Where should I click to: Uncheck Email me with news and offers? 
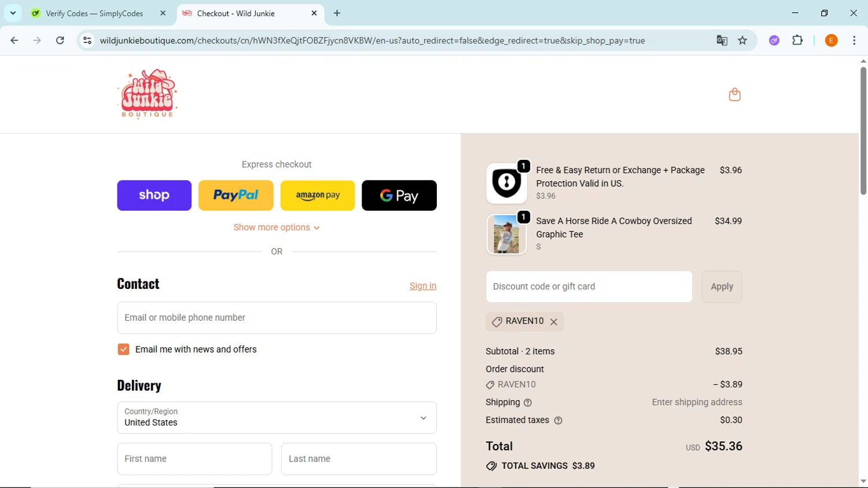coord(123,350)
